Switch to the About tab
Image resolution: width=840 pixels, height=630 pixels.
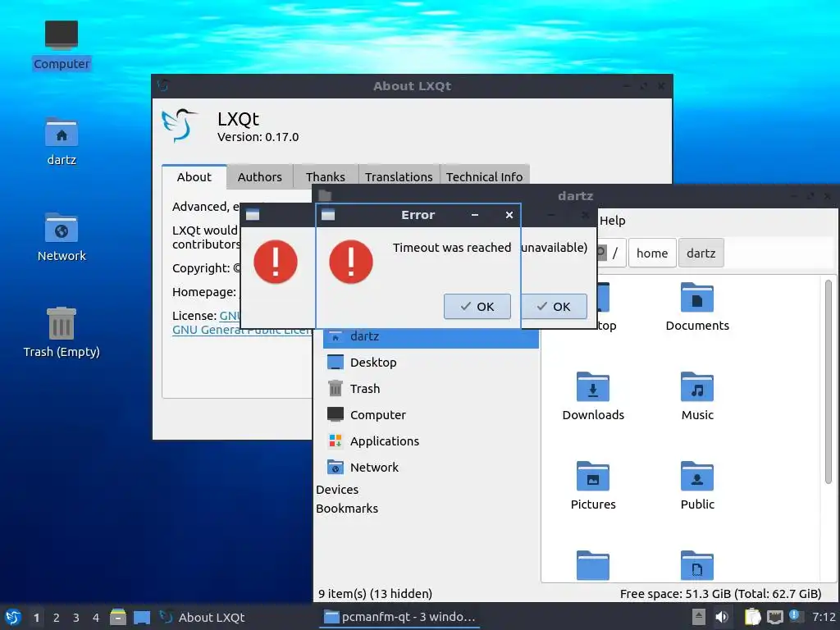point(194,177)
